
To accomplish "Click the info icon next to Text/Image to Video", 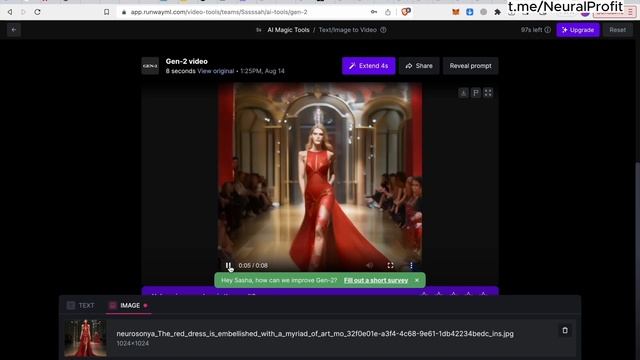I will click(x=383, y=30).
